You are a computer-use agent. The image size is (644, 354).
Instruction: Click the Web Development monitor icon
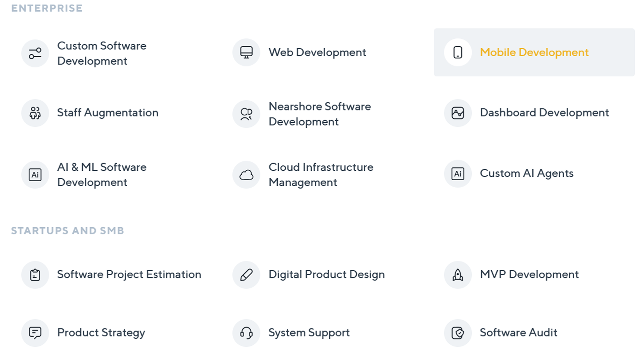click(x=246, y=52)
